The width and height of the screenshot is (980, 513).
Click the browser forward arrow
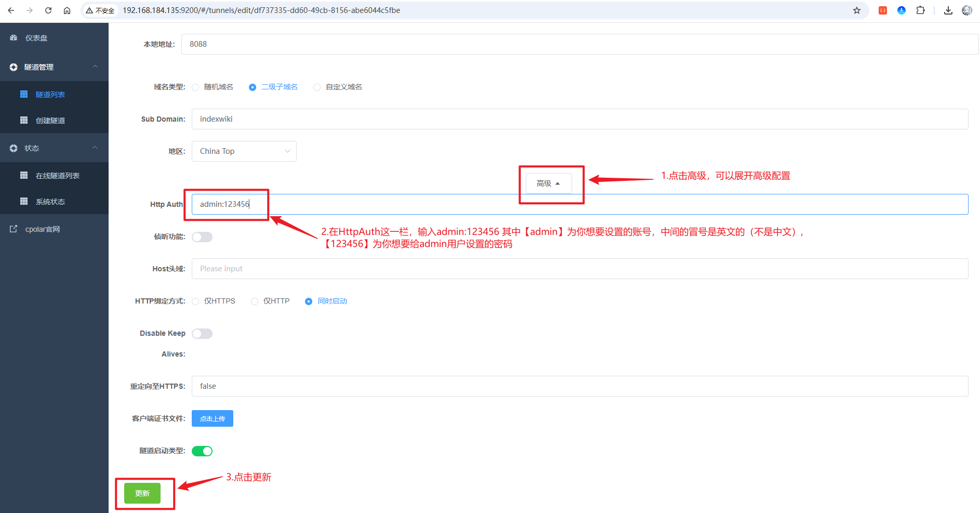click(x=30, y=10)
